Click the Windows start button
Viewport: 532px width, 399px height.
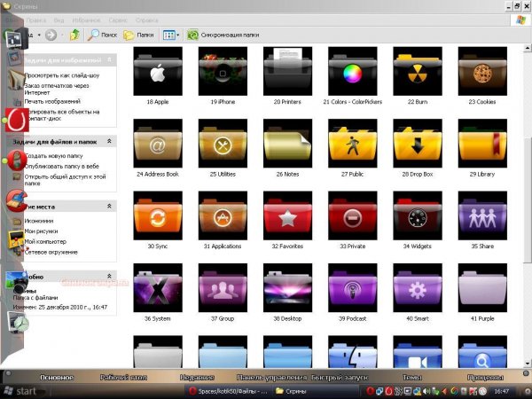click(x=20, y=391)
